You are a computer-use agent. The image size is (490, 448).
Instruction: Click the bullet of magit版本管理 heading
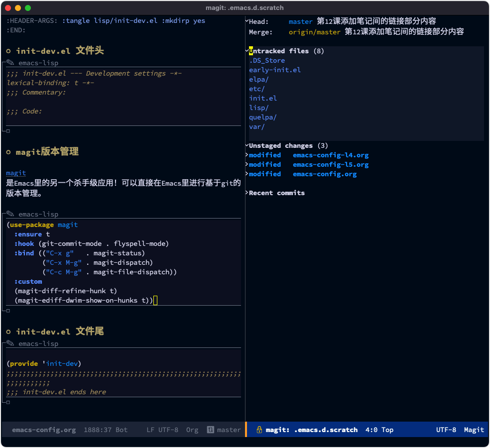click(x=8, y=152)
